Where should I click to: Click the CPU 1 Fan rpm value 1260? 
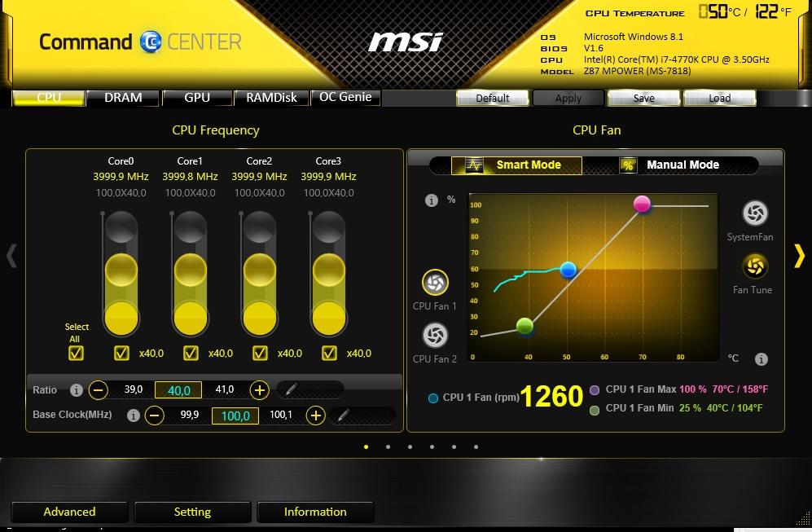pos(551,396)
